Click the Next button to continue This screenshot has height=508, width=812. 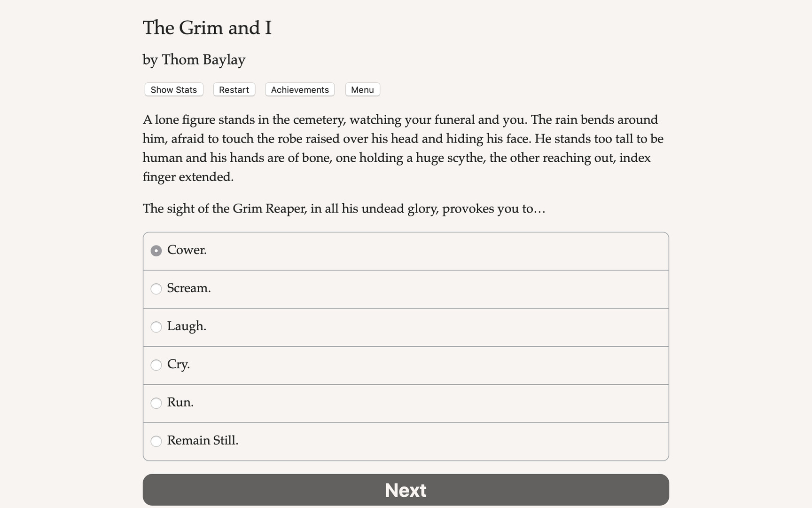coord(405,490)
